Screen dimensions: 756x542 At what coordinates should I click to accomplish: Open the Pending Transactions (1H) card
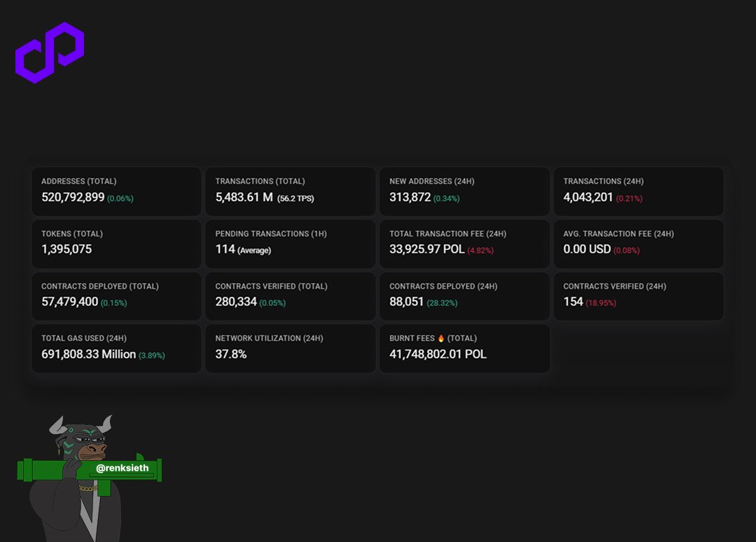pyautogui.click(x=290, y=244)
